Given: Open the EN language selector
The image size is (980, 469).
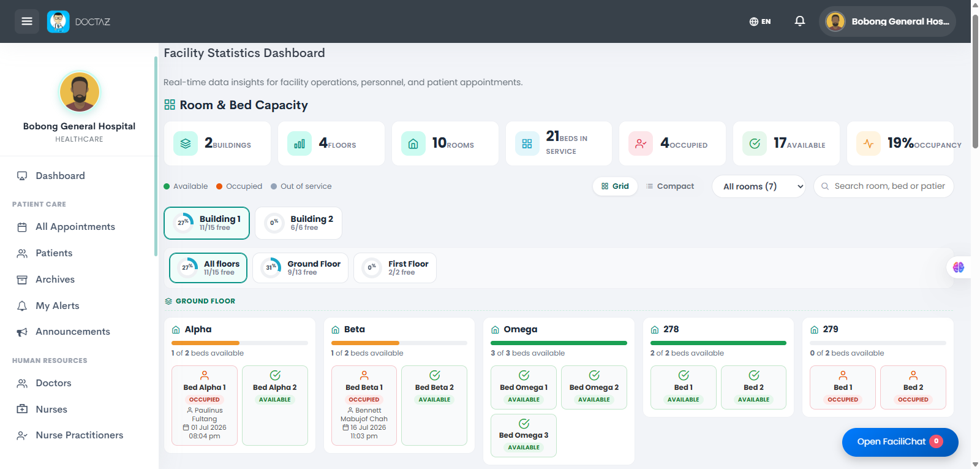Looking at the screenshot, I should [760, 21].
